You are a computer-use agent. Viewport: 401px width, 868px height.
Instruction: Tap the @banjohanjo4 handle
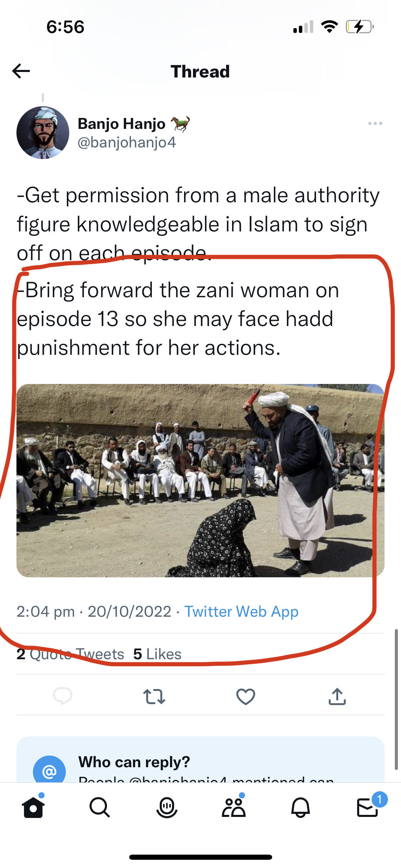(127, 142)
